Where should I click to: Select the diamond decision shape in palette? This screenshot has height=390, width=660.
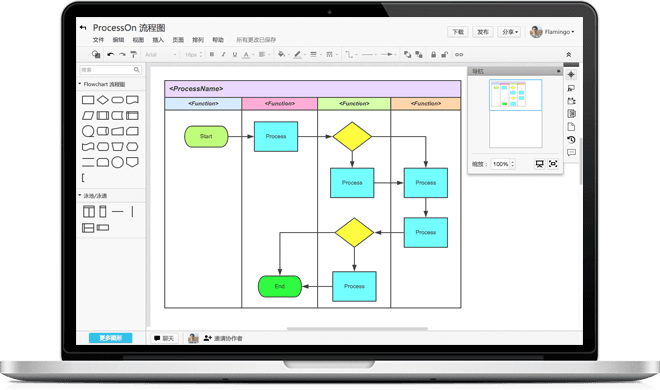coord(103,100)
